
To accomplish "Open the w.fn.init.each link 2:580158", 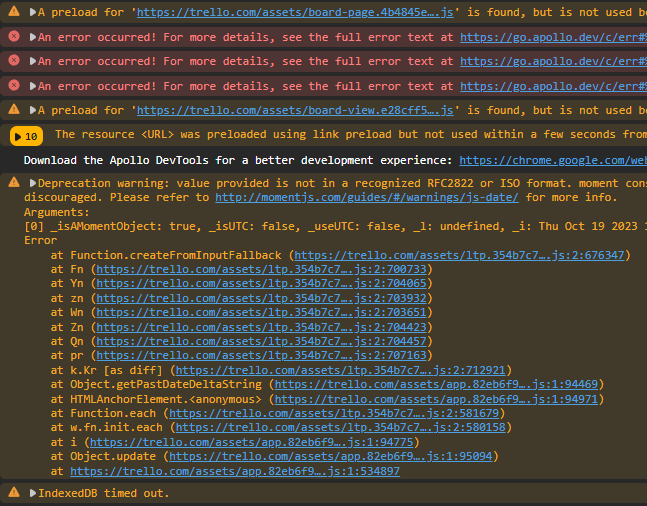I will coord(340,427).
